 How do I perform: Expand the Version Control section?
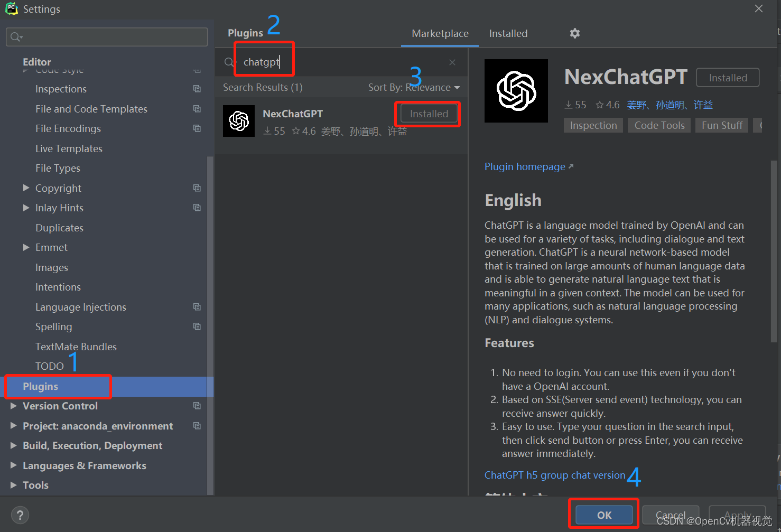[14, 406]
